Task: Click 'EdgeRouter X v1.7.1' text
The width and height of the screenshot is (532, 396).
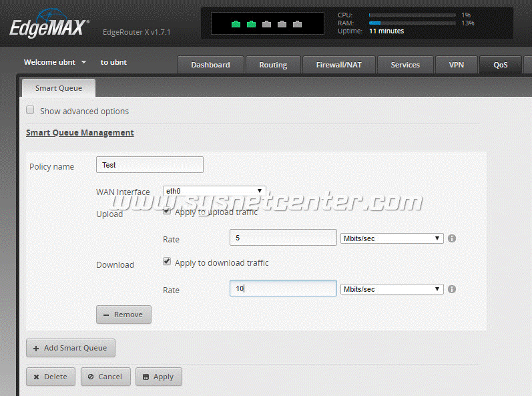Action: click(x=136, y=32)
